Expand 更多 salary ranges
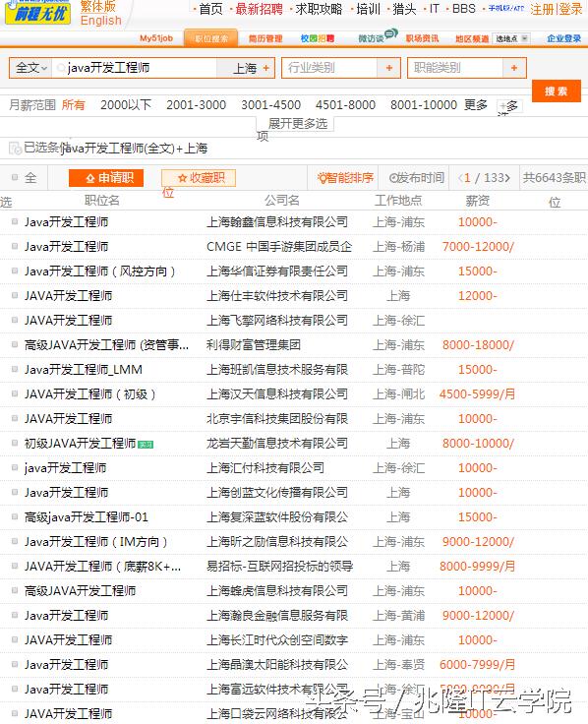Viewport: 588px width, 724px height. click(476, 105)
